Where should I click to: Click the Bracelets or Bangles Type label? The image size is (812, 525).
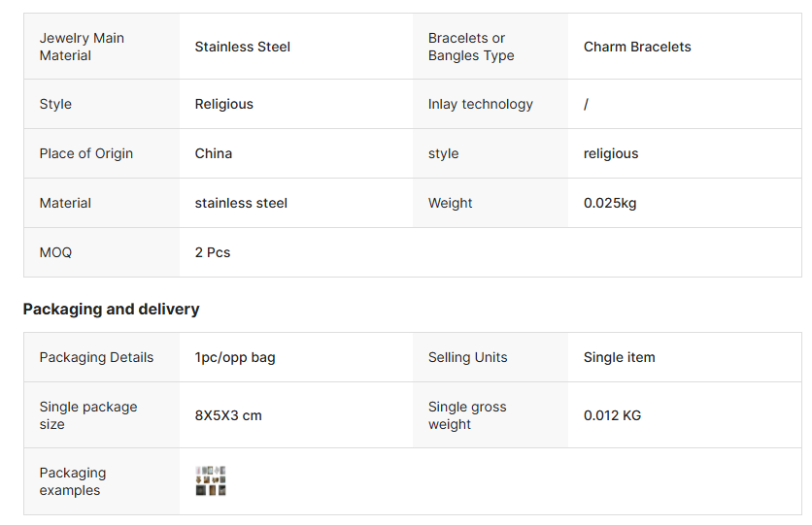point(471,47)
